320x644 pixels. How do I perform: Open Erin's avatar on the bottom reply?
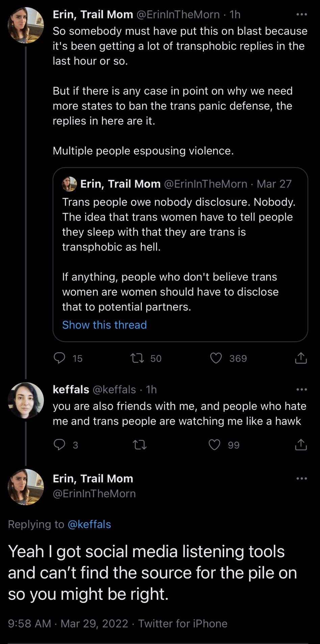(x=26, y=487)
